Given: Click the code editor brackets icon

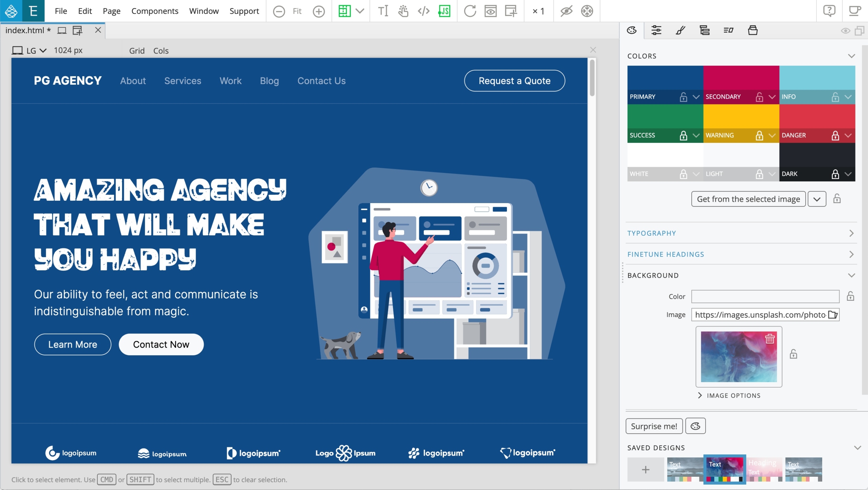Looking at the screenshot, I should click(x=423, y=11).
